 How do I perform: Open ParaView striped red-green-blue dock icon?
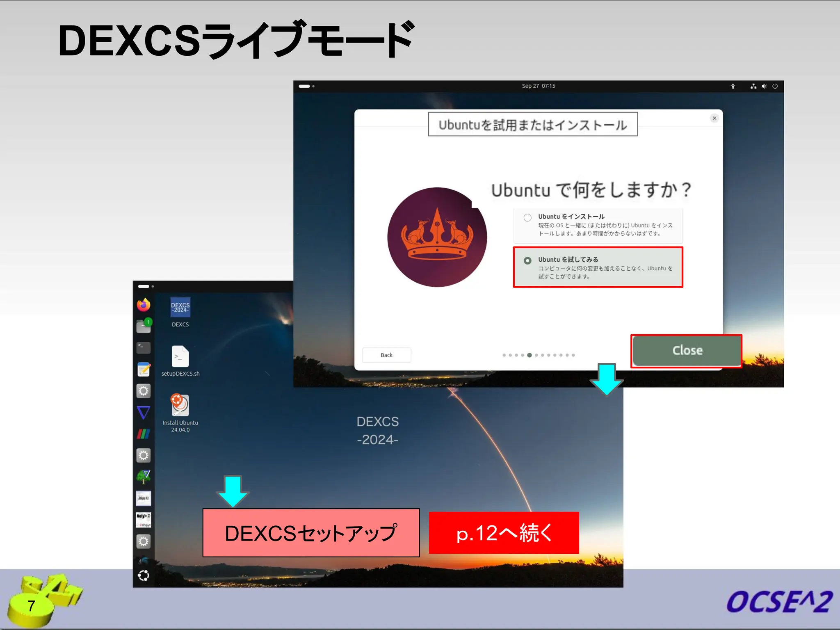(x=144, y=434)
